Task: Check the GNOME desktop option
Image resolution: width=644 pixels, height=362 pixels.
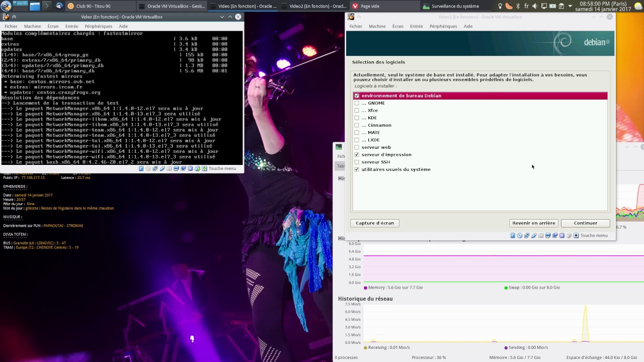Action: click(357, 103)
